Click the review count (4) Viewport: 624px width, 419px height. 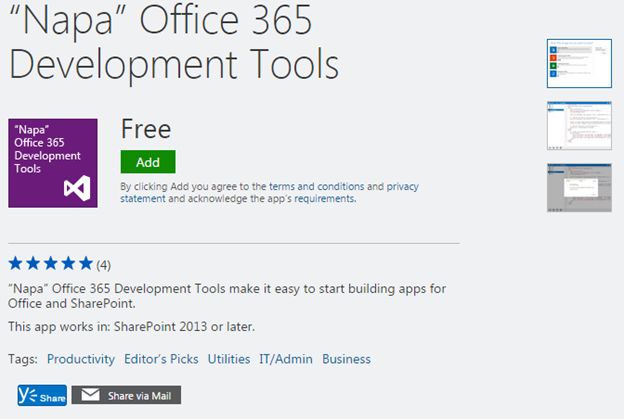point(103,265)
